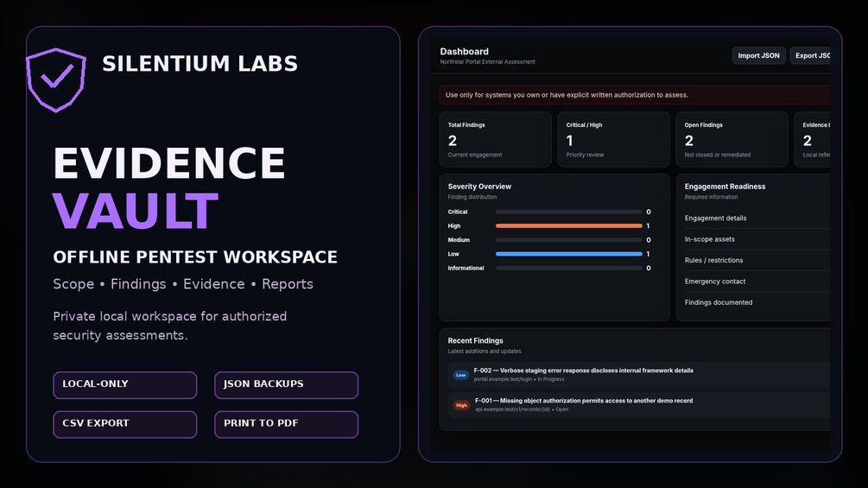The width and height of the screenshot is (868, 488).
Task: Click the Current engagement caption
Action: (474, 155)
